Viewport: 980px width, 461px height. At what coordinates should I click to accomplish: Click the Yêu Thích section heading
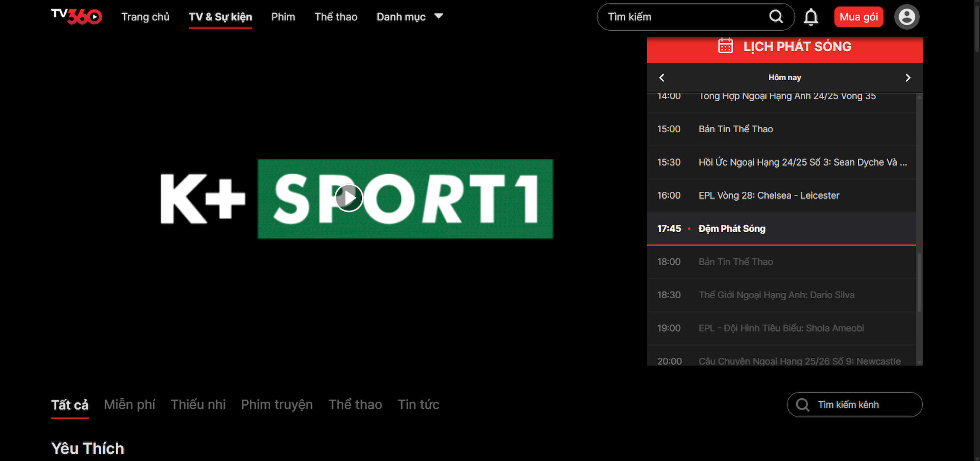coord(88,449)
